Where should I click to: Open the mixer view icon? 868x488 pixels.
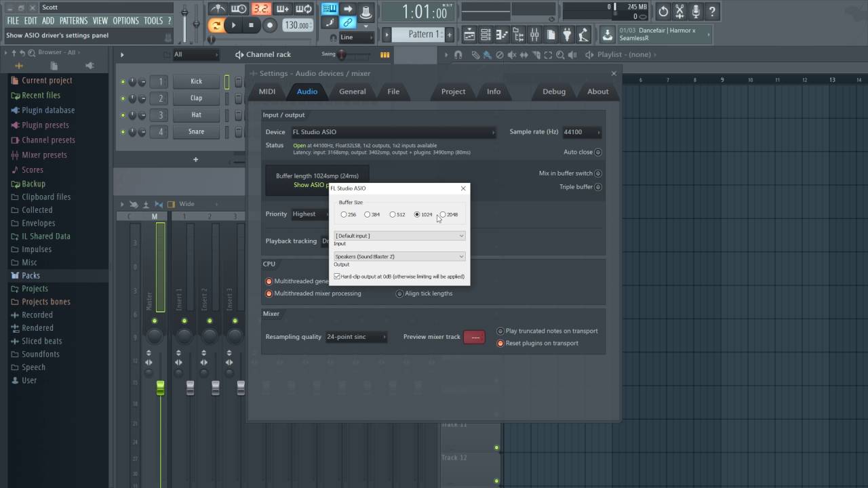pos(534,35)
